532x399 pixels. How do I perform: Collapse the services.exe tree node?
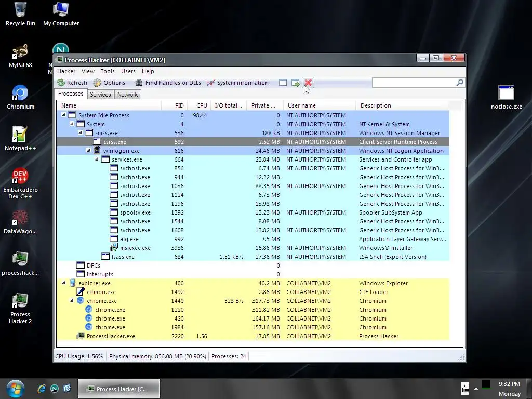pyautogui.click(x=97, y=159)
